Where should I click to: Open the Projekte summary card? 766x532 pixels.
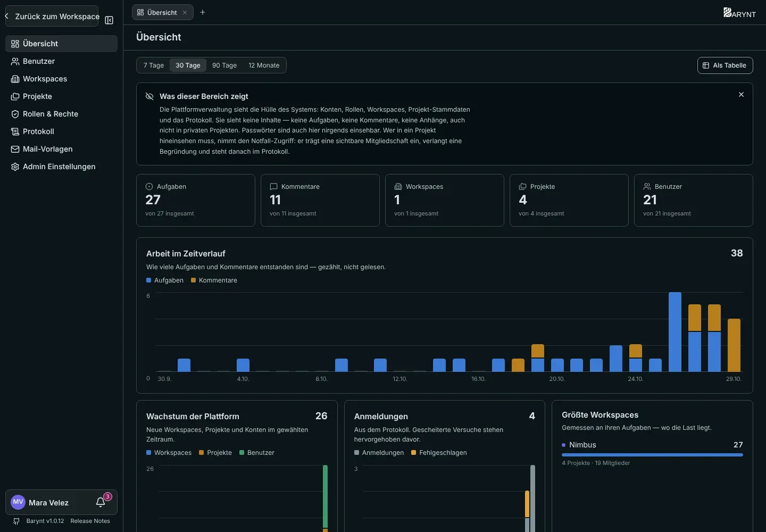coord(569,200)
